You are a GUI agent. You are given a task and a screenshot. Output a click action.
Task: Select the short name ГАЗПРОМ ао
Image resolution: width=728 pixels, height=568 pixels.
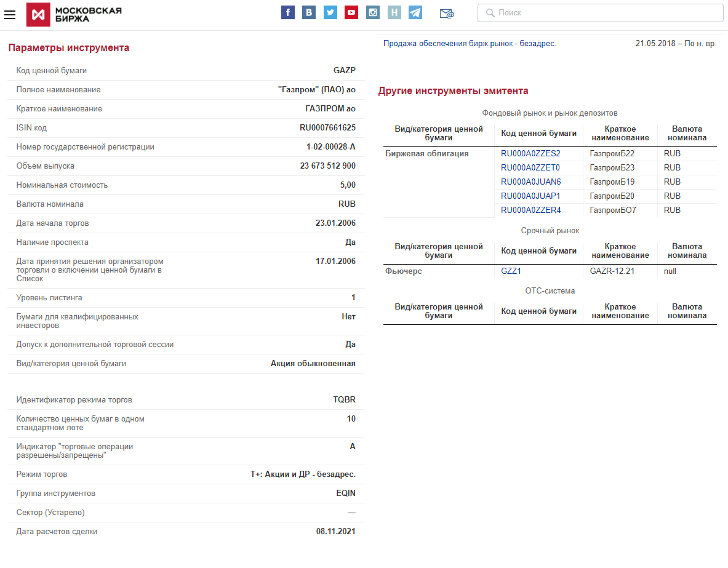330,109
